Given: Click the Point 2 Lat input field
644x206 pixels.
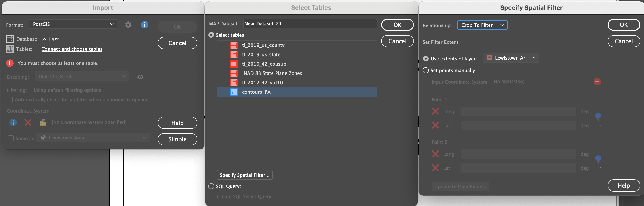Looking at the screenshot, I should point(518,168).
